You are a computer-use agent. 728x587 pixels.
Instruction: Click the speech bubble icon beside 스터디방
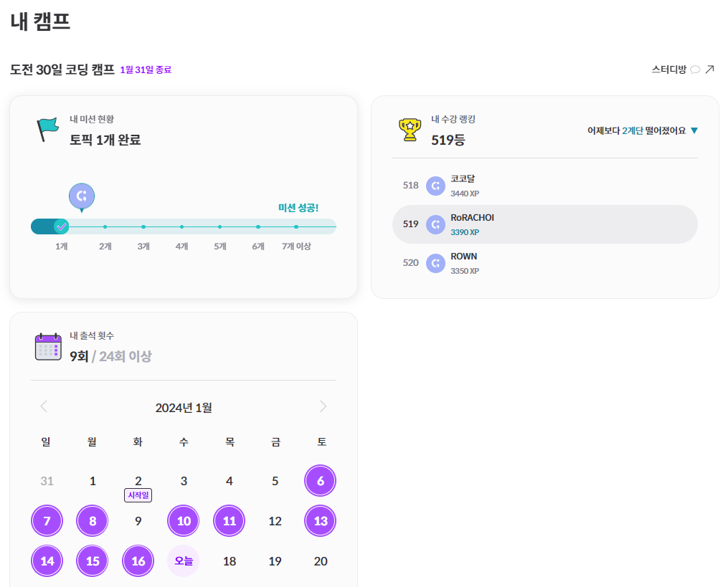tap(695, 70)
